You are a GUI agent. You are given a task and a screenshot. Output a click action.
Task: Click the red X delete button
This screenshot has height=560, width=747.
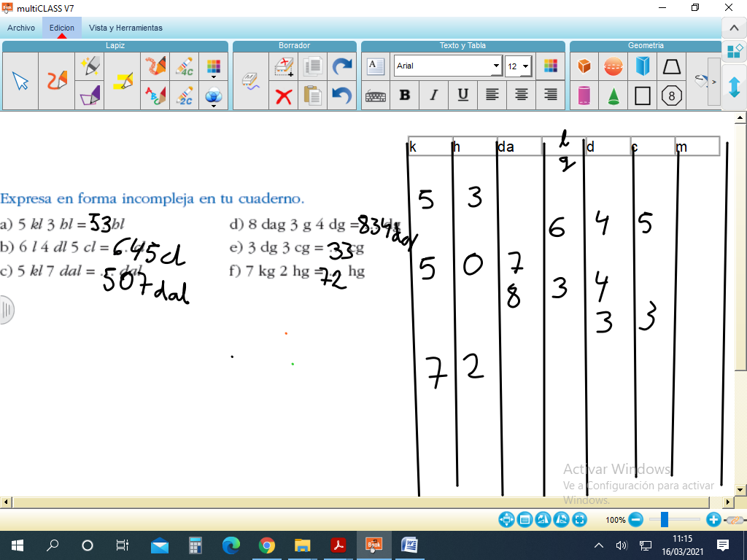click(284, 96)
